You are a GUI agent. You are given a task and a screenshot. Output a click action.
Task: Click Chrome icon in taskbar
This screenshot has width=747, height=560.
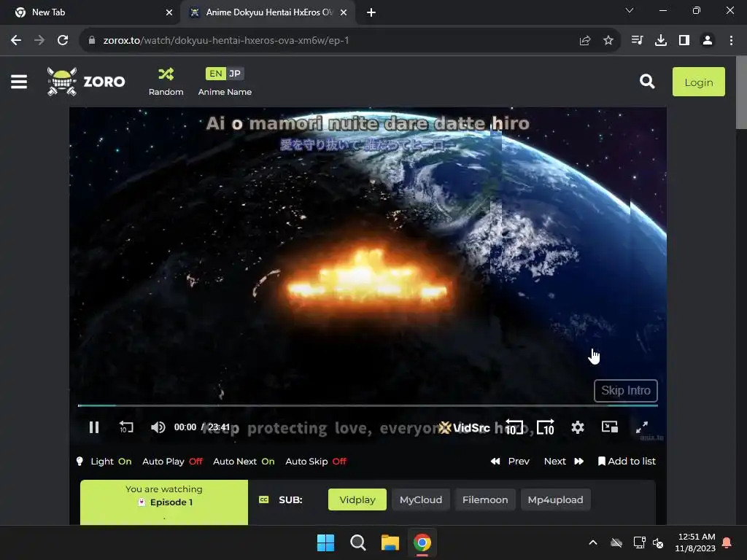click(422, 542)
